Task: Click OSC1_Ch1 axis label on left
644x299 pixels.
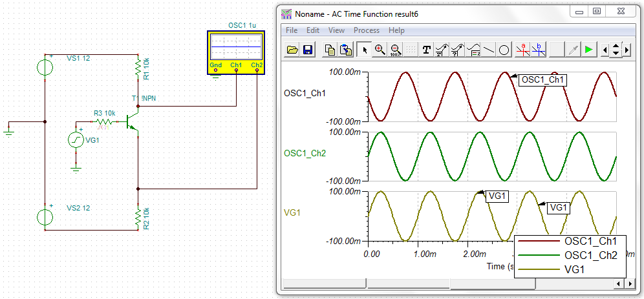Action: (305, 93)
